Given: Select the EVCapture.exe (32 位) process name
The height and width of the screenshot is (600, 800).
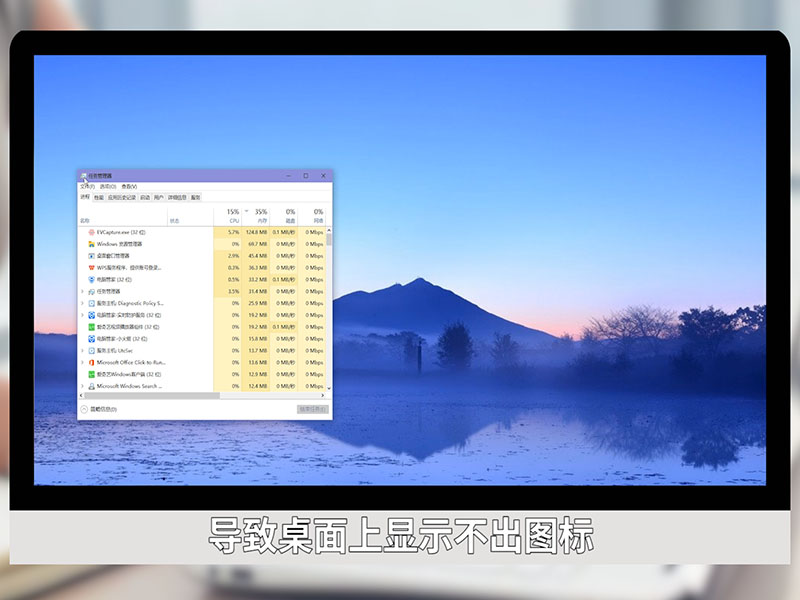Looking at the screenshot, I should click(121, 232).
